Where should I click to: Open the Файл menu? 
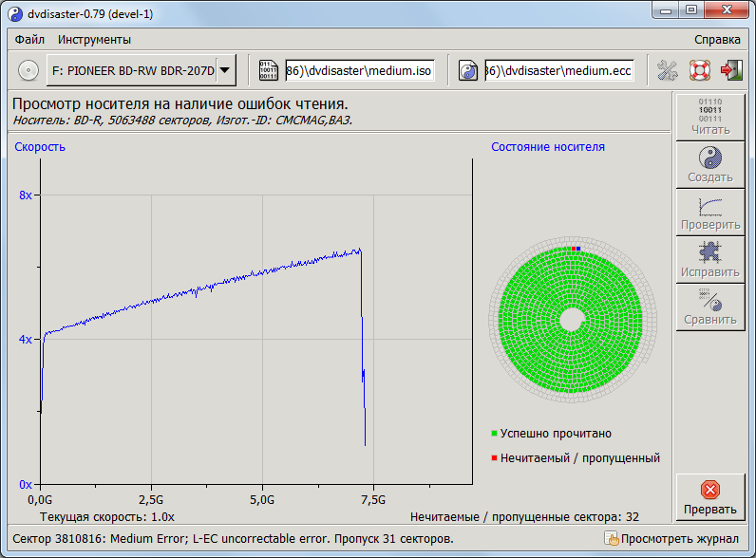pos(29,40)
